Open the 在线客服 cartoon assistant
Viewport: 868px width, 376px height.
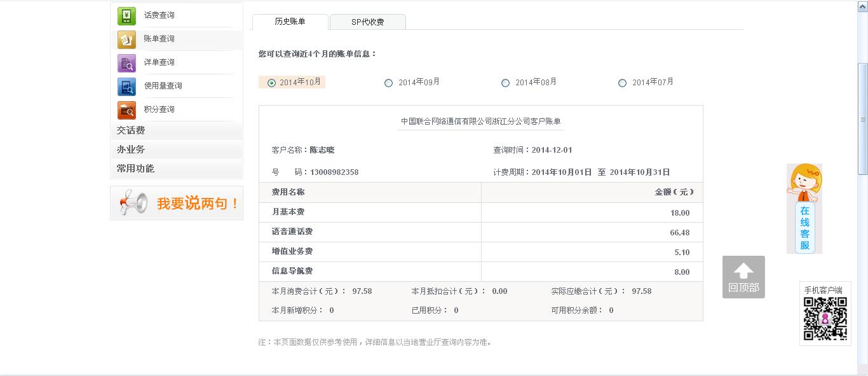804,209
